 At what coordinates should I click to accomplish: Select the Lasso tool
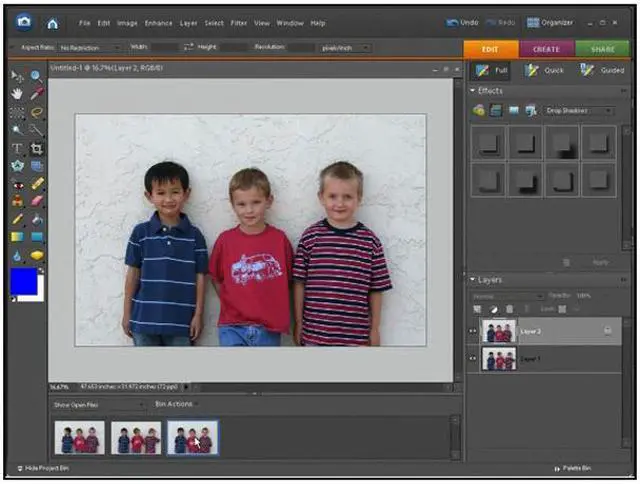click(x=36, y=112)
